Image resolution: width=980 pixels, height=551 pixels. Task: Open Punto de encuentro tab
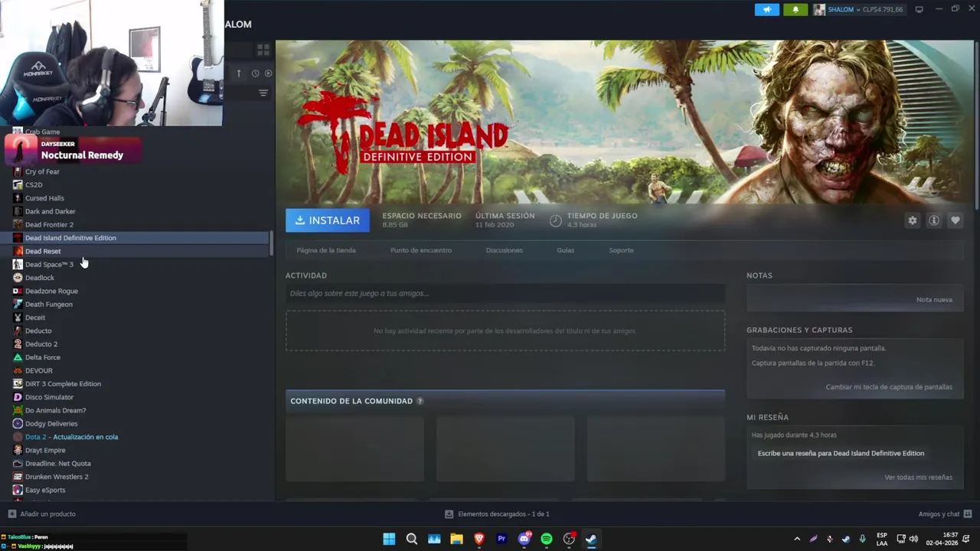(421, 250)
